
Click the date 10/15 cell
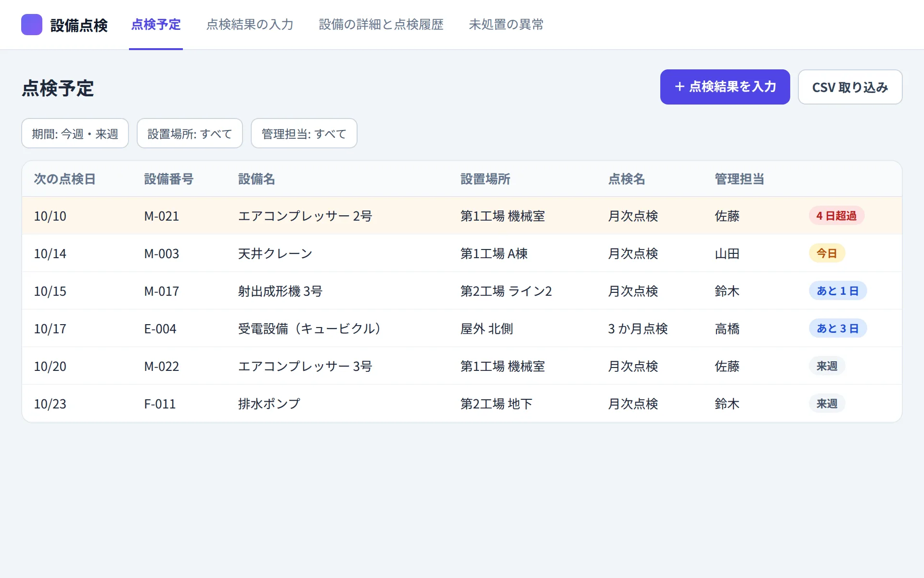50,291
